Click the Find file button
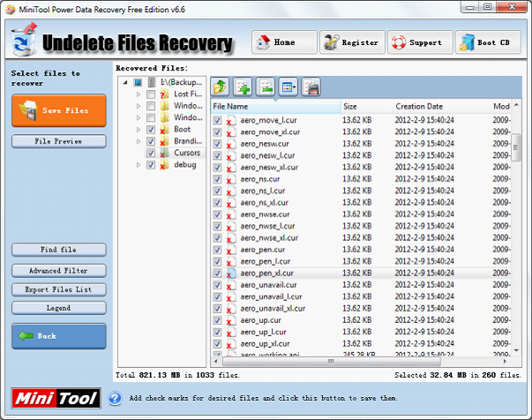Screen dimensions: 532x420 [x=59, y=250]
